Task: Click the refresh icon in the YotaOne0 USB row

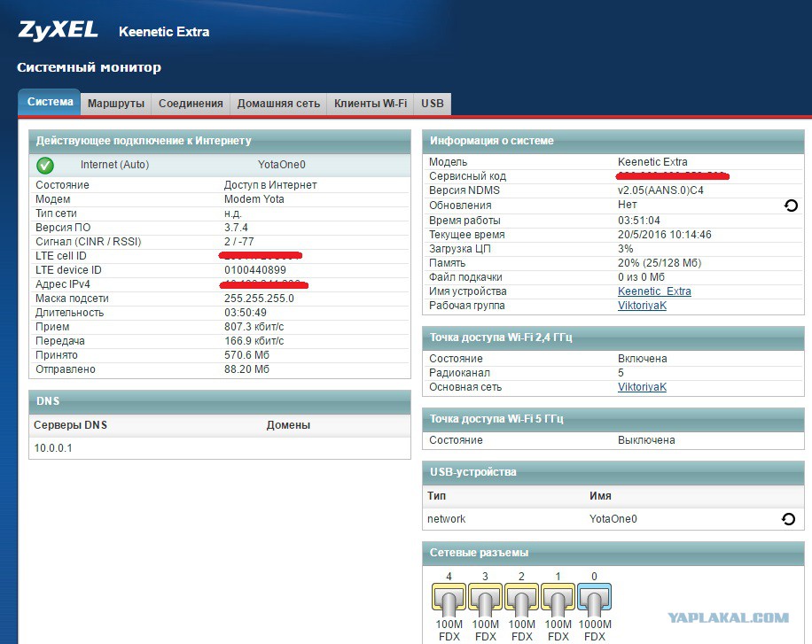Action: coord(788,519)
